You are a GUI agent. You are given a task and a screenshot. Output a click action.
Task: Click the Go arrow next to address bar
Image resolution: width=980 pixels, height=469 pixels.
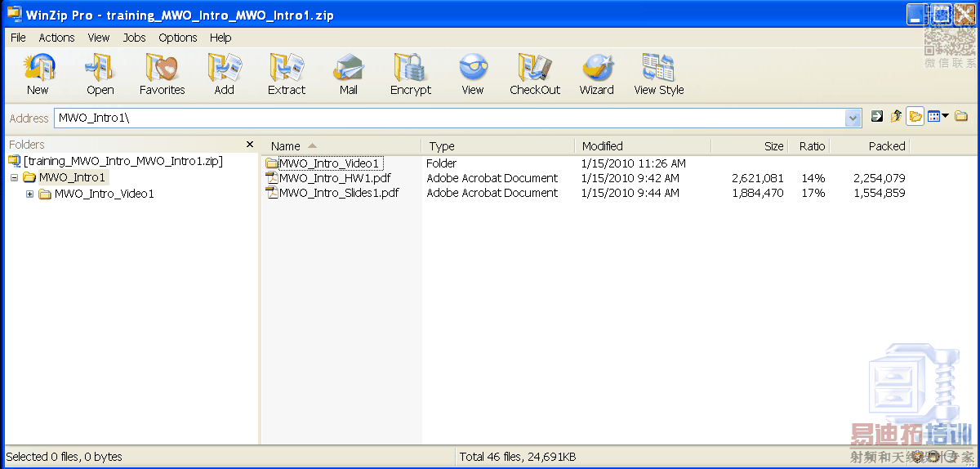pos(877,117)
